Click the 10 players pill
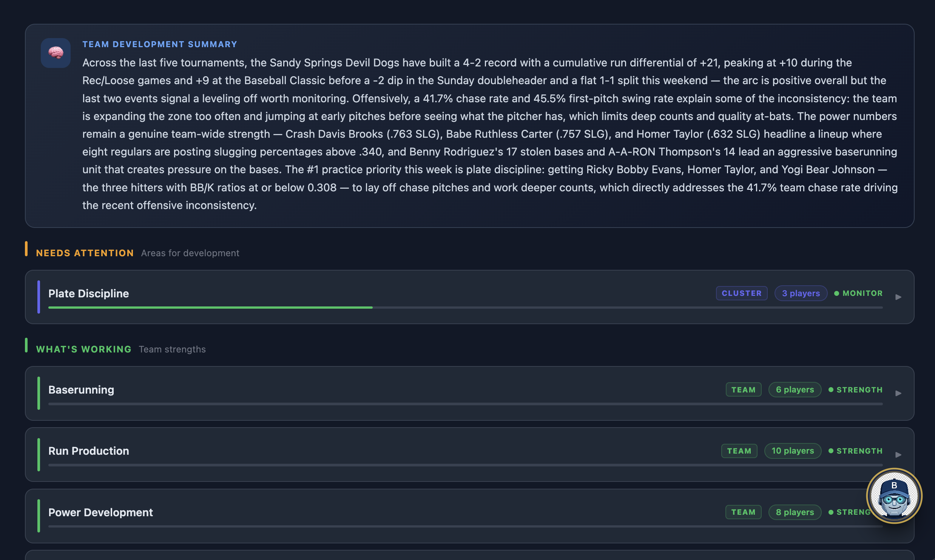 (793, 451)
